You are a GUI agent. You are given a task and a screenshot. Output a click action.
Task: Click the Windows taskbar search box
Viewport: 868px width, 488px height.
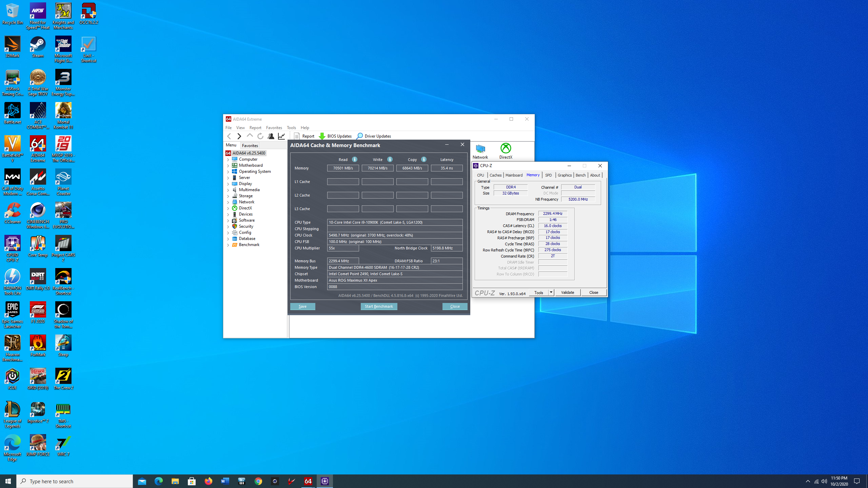coord(75,481)
